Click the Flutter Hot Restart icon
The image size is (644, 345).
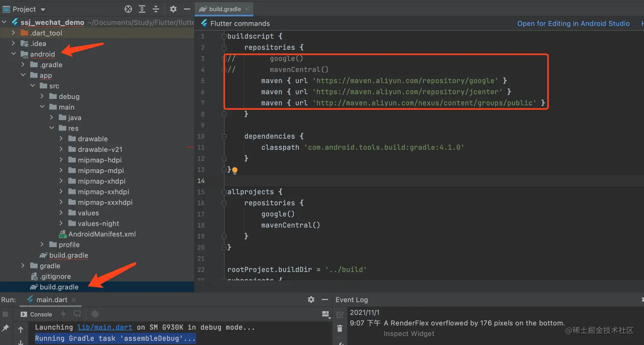(x=77, y=314)
